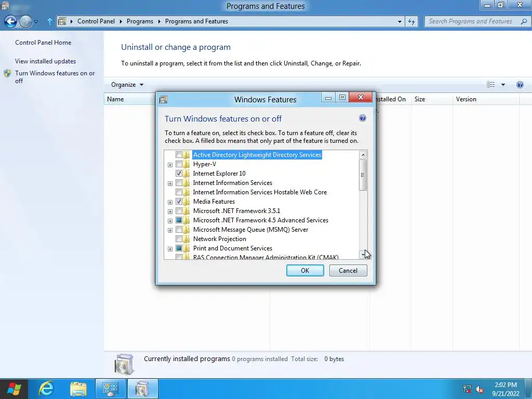Check Active Directory Lightweight Directory Services
The height and width of the screenshot is (399, 532).
coord(179,155)
